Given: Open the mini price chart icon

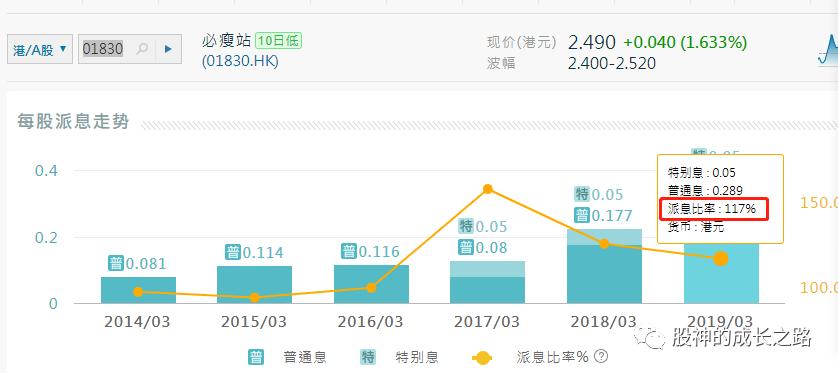Looking at the screenshot, I should click(828, 50).
